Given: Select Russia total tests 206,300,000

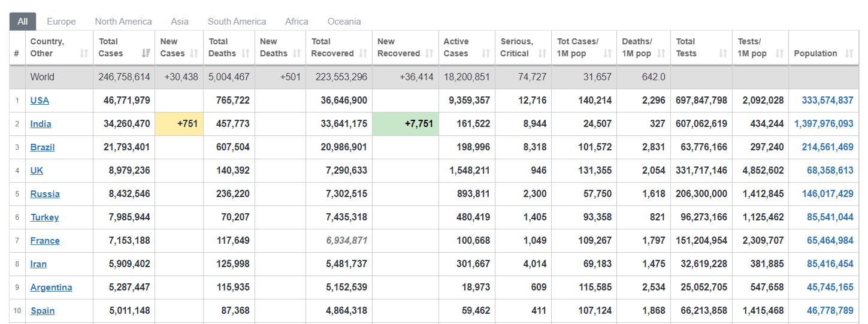Looking at the screenshot, I should 701,194.
